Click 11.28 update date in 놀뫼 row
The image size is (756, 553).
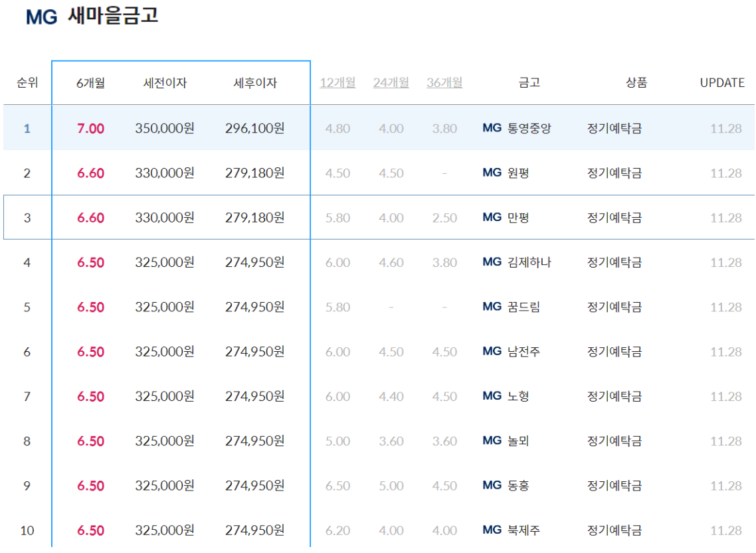point(725,441)
